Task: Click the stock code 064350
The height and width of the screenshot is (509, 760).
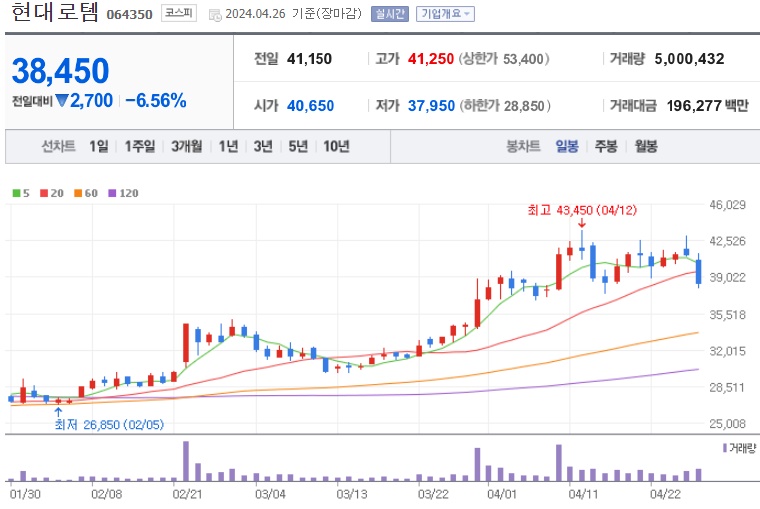Action: 129,15
